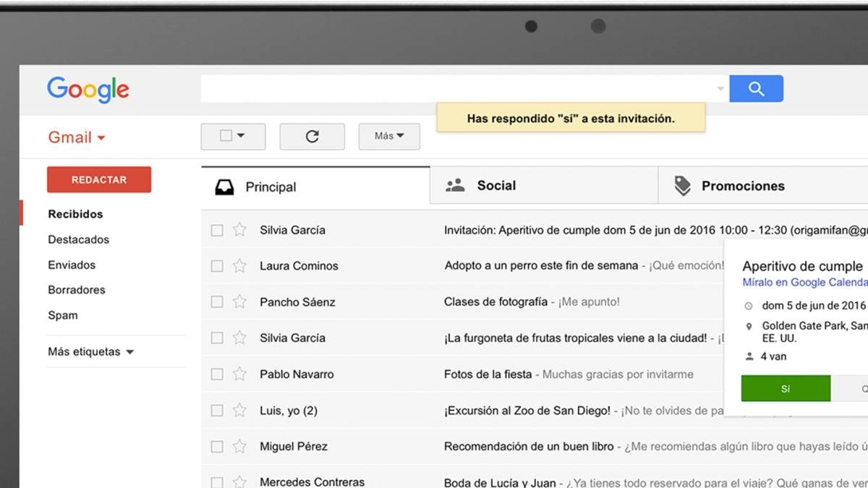This screenshot has height=488, width=868.
Task: Switch to the Social tab
Action: [495, 186]
